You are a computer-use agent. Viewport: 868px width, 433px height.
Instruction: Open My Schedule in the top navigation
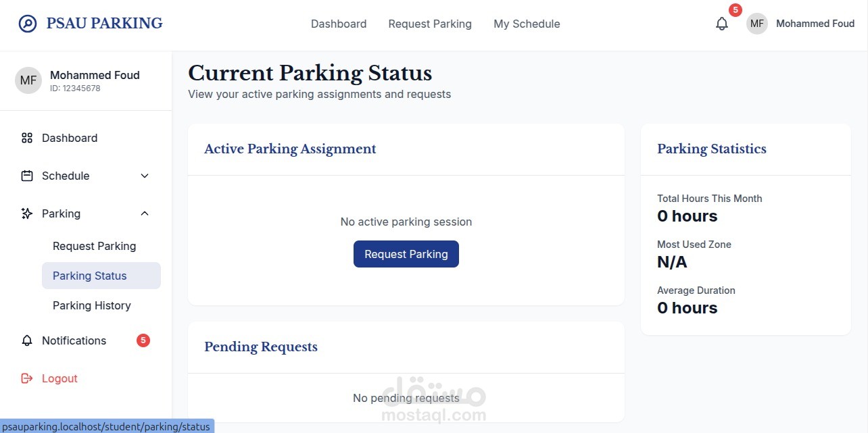pos(527,24)
